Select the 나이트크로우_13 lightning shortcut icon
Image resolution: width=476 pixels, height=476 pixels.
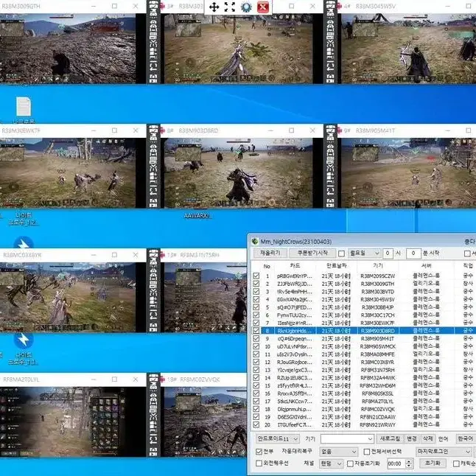tap(23, 340)
